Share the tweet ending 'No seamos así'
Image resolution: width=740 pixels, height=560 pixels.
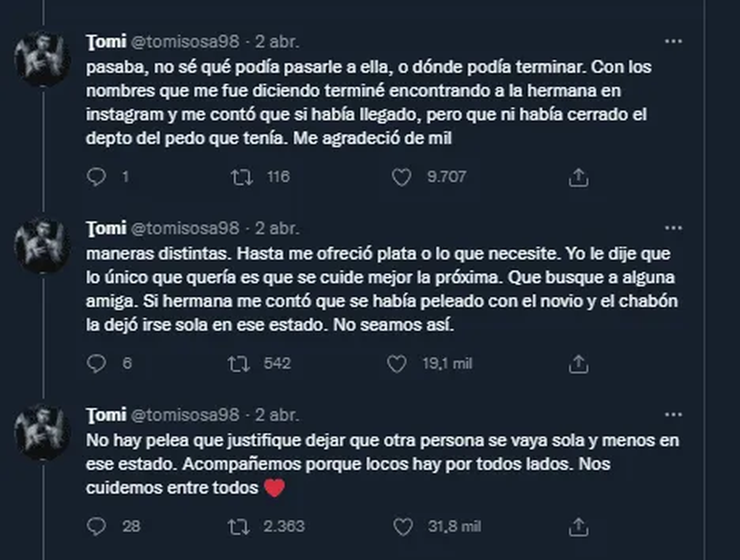click(578, 364)
